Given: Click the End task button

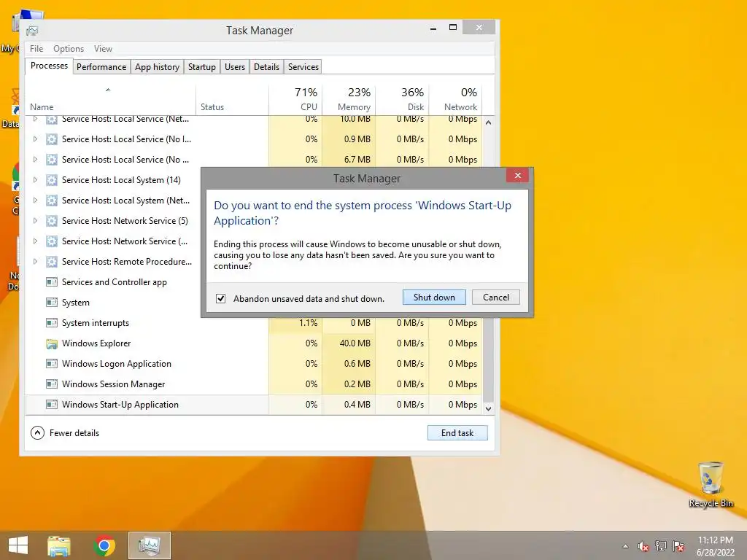Looking at the screenshot, I should pos(457,433).
